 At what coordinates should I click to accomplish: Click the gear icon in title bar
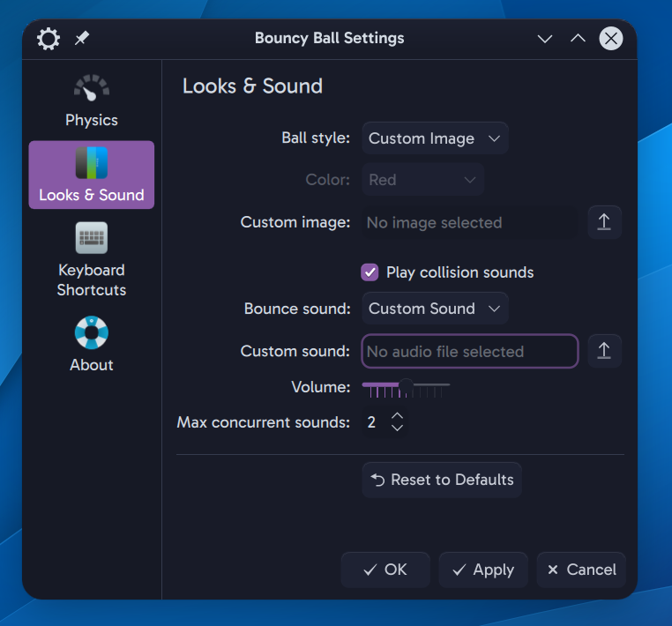49,39
